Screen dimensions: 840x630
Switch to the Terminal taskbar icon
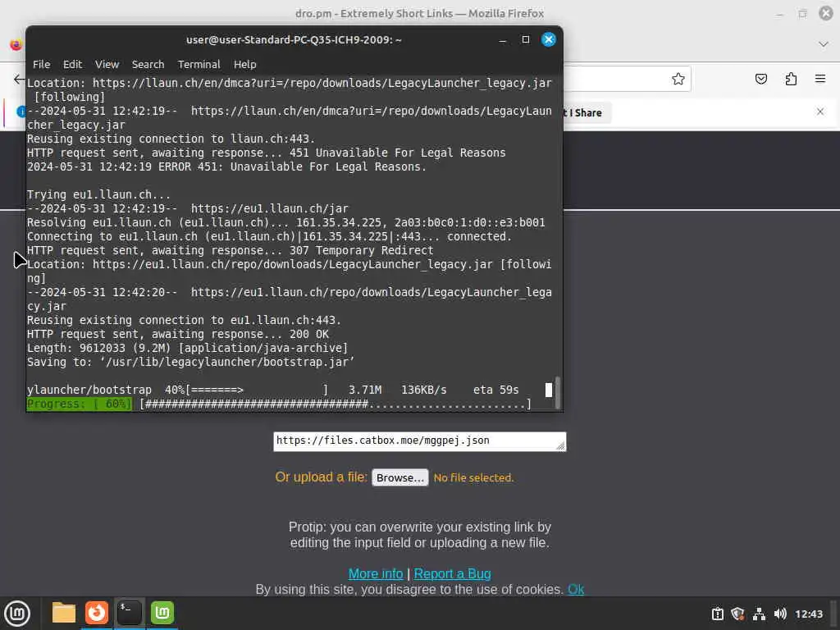pos(129,613)
